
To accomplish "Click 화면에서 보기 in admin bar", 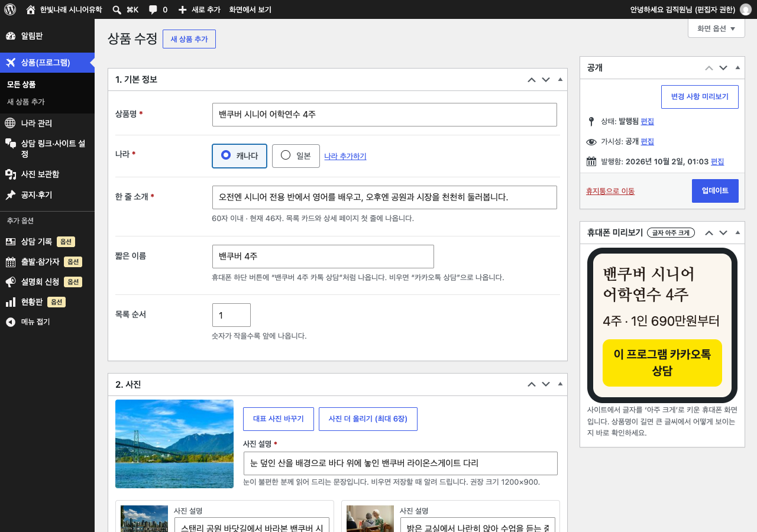I will click(x=250, y=9).
